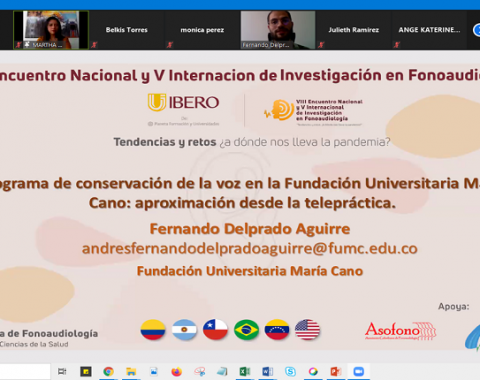
Task: Click the email address on the slide
Action: pos(250,249)
